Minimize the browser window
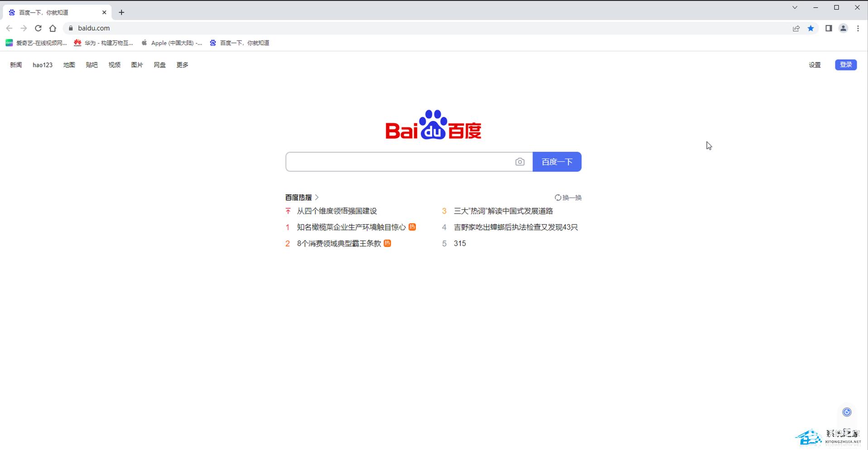 click(x=815, y=7)
